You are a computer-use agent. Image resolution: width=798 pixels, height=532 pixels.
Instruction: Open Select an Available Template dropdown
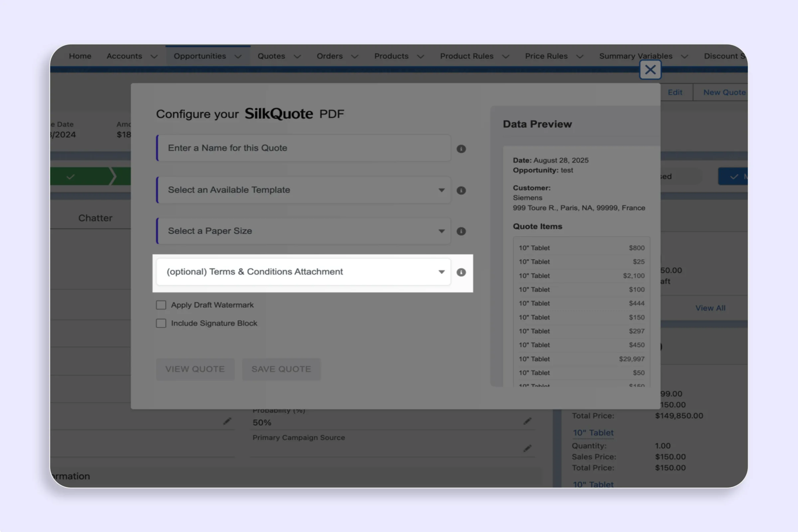click(x=304, y=190)
